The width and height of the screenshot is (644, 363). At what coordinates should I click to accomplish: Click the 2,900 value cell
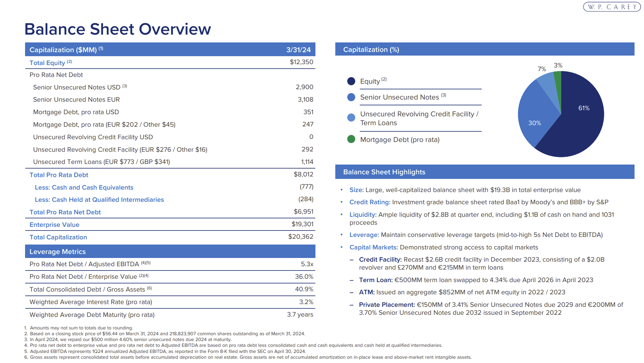click(304, 87)
